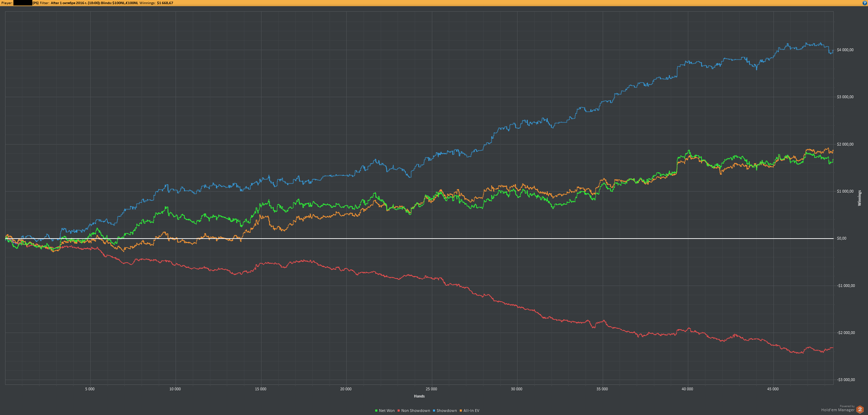Click the Blinds $100NL,€100NL filter text

tap(119, 3)
